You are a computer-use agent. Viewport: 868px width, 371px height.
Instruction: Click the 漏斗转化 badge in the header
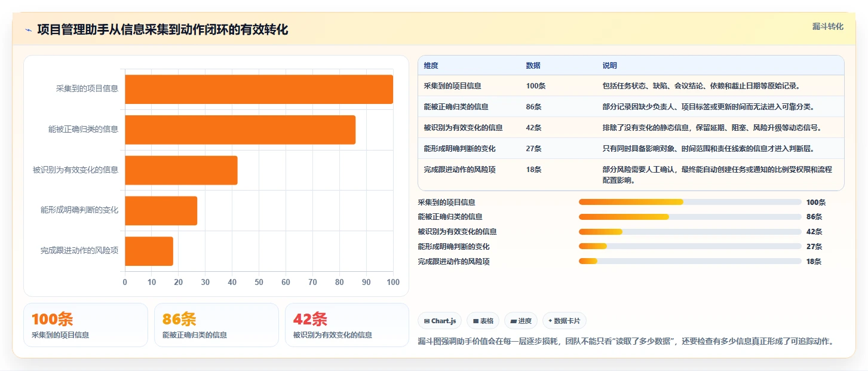tap(828, 26)
